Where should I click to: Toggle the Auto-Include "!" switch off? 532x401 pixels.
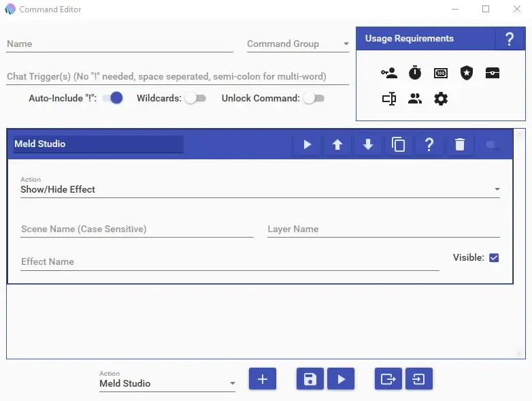coord(113,98)
